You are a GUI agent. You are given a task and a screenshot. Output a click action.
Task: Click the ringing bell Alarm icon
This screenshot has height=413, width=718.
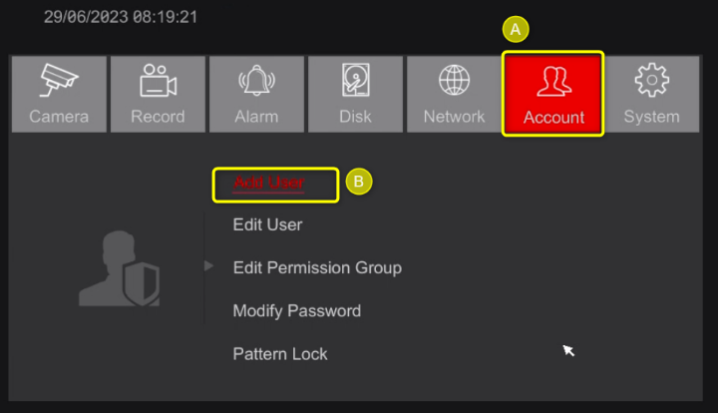coord(256,82)
